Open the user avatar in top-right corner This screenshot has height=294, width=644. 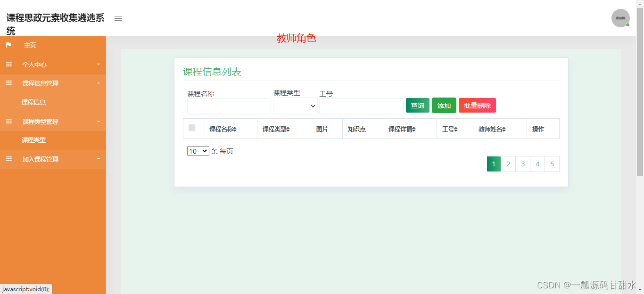[620, 18]
